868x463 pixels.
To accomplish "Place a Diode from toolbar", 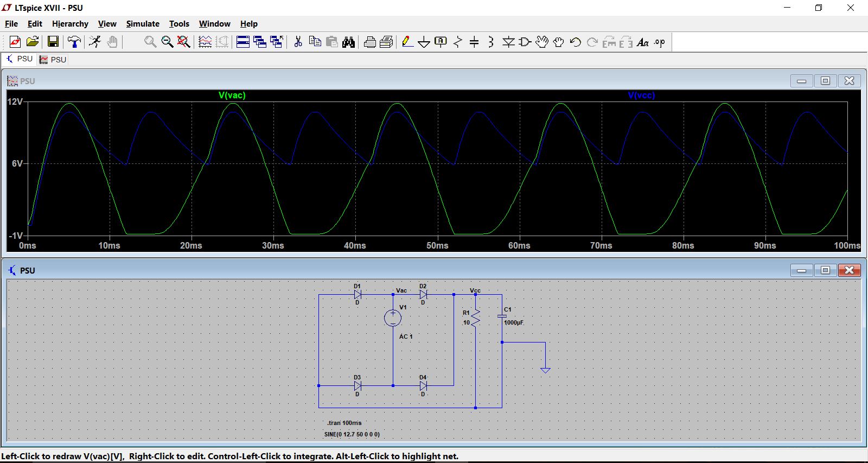I will 508,42.
